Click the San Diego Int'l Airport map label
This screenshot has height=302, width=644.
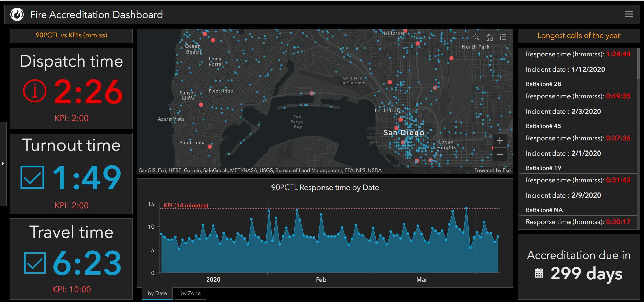point(353,81)
